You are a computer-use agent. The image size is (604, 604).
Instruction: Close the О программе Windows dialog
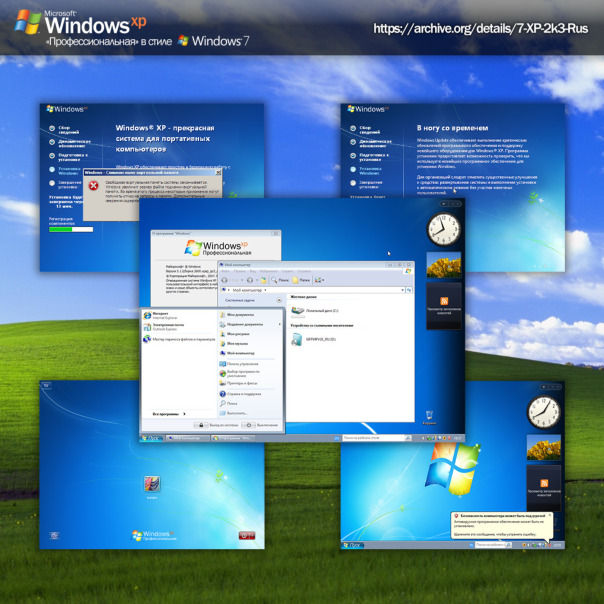275,233
